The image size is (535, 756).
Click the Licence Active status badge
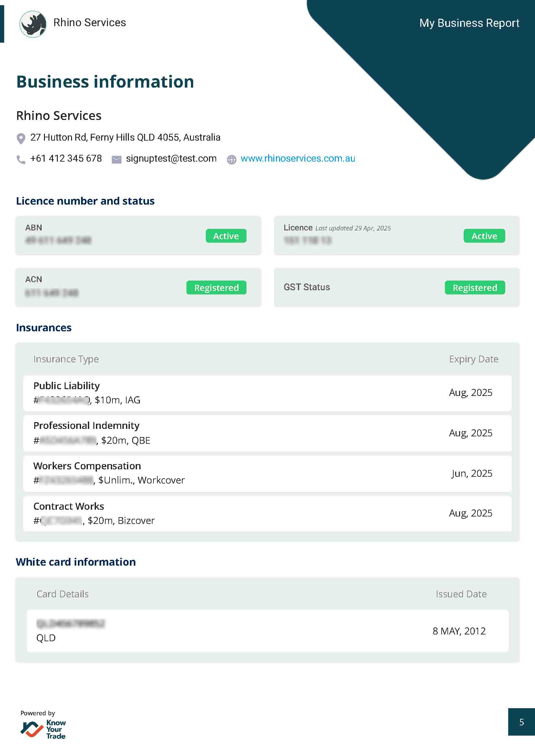(484, 236)
